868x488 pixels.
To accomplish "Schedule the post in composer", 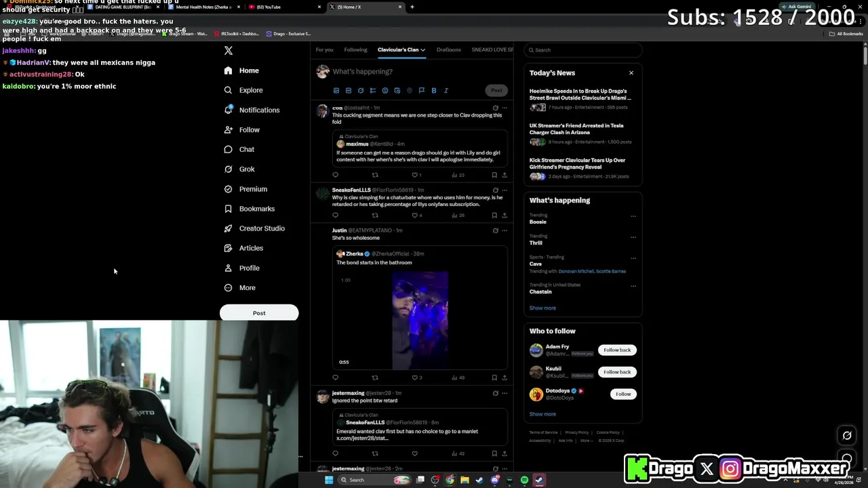I will (x=397, y=90).
